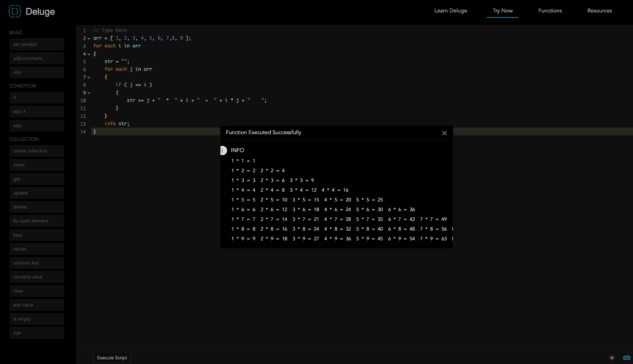
Task: Click the 'for each j in arr' line
Action: 128,69
